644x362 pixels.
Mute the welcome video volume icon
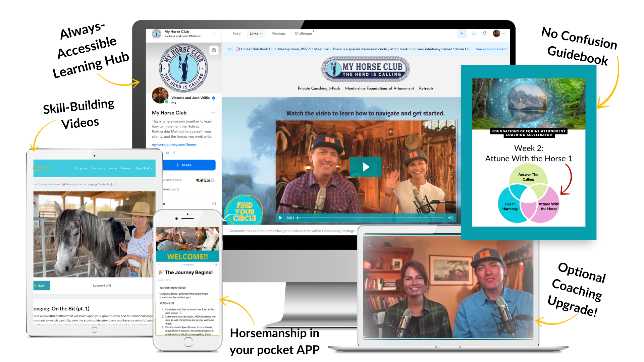coord(450,218)
